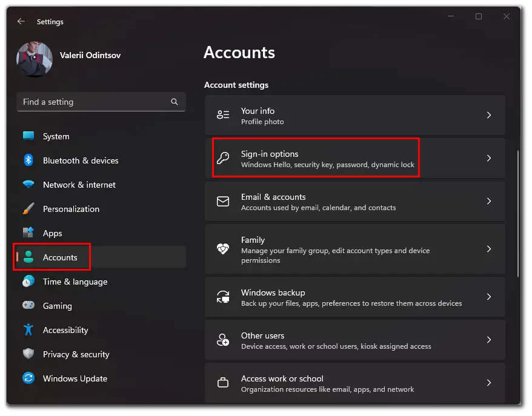Open Sign-in options
Image resolution: width=532 pixels, height=416 pixels.
(x=355, y=158)
